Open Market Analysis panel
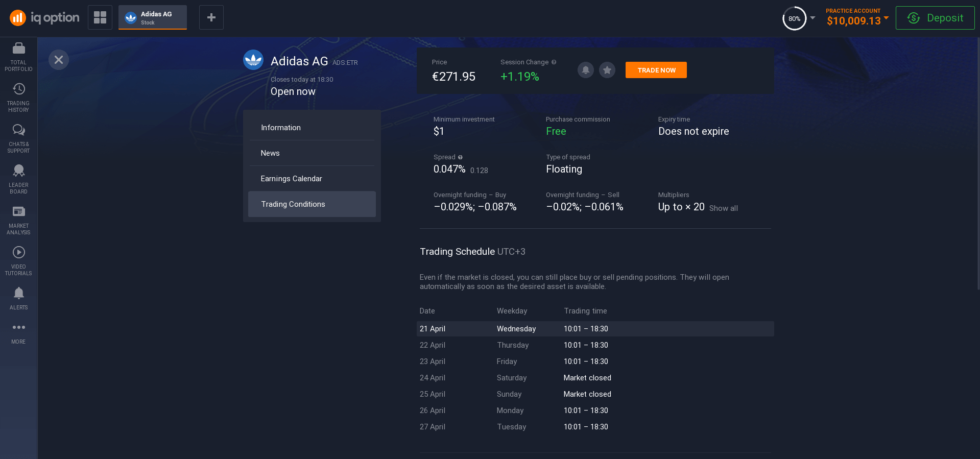The width and height of the screenshot is (980, 459). [x=18, y=221]
